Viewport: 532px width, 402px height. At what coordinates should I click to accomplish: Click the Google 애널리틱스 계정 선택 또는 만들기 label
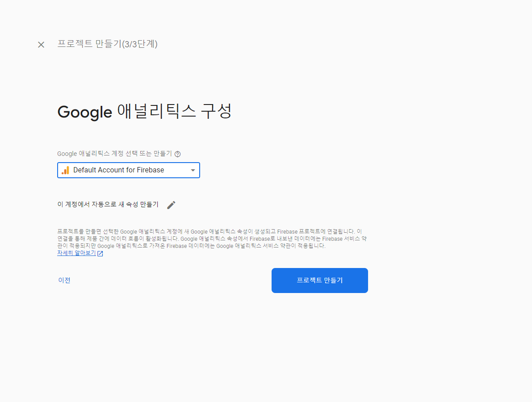point(115,154)
